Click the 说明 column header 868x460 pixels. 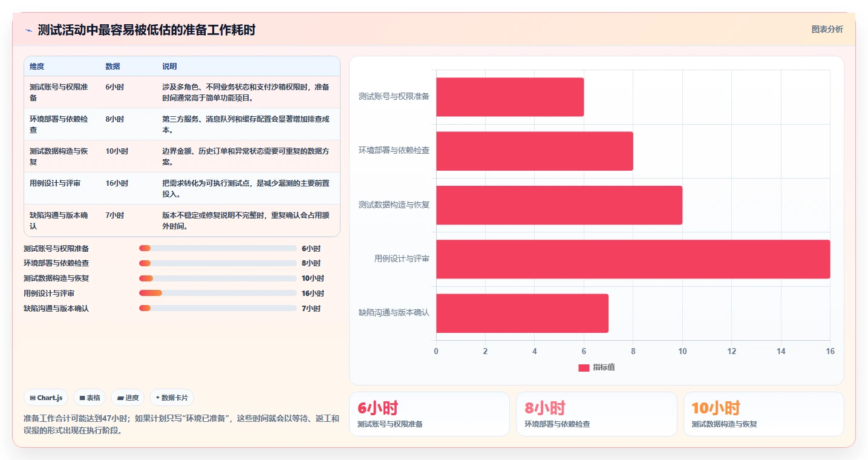[169, 67]
